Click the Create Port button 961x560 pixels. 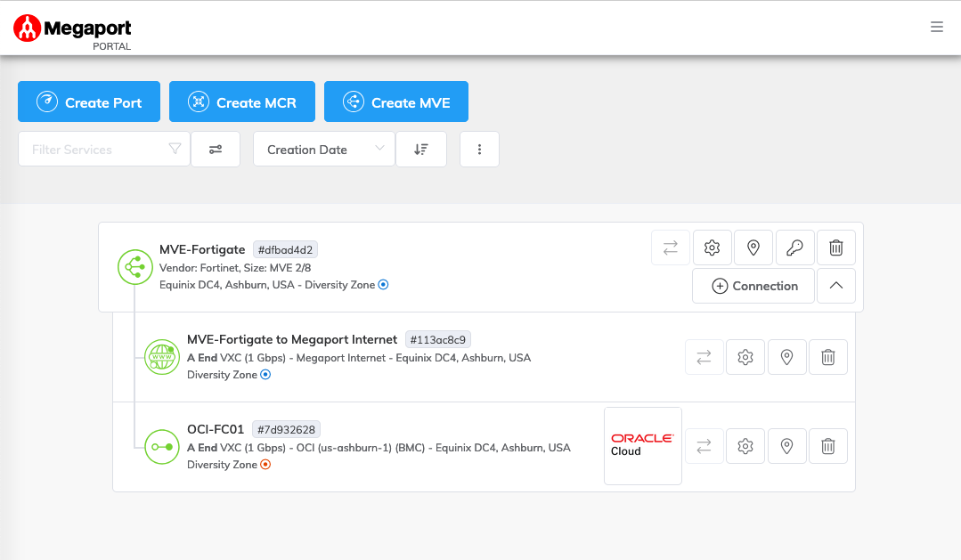[x=89, y=101]
